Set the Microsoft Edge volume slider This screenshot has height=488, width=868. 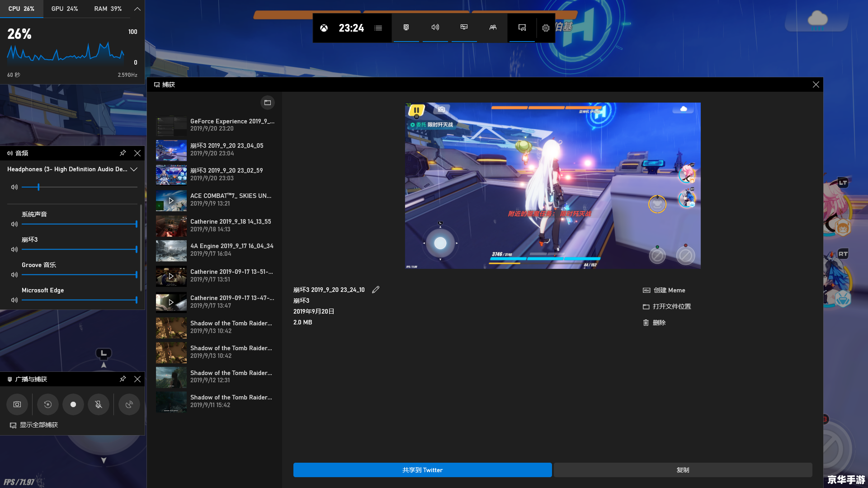[80, 300]
